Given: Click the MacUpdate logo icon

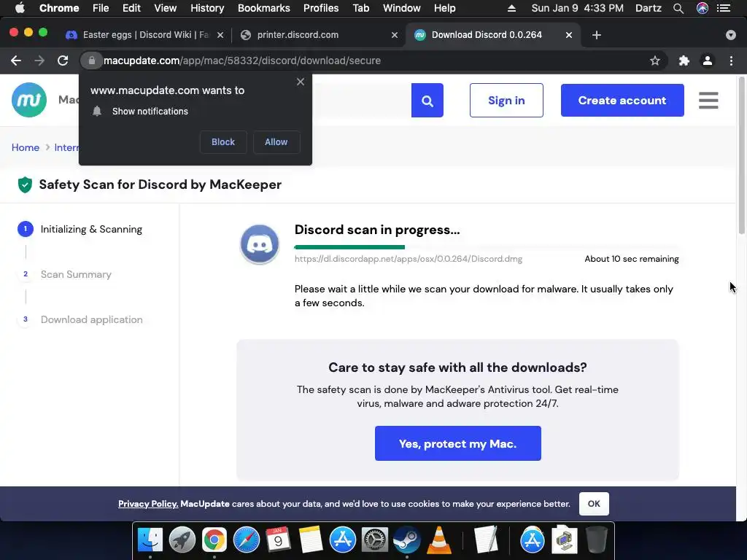Looking at the screenshot, I should coord(29,100).
